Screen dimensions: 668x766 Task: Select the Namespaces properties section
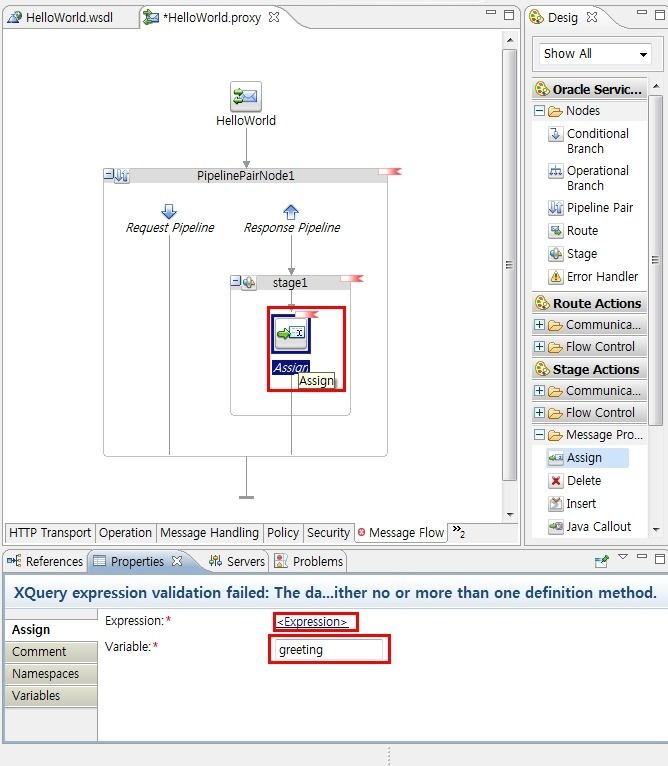coord(51,674)
